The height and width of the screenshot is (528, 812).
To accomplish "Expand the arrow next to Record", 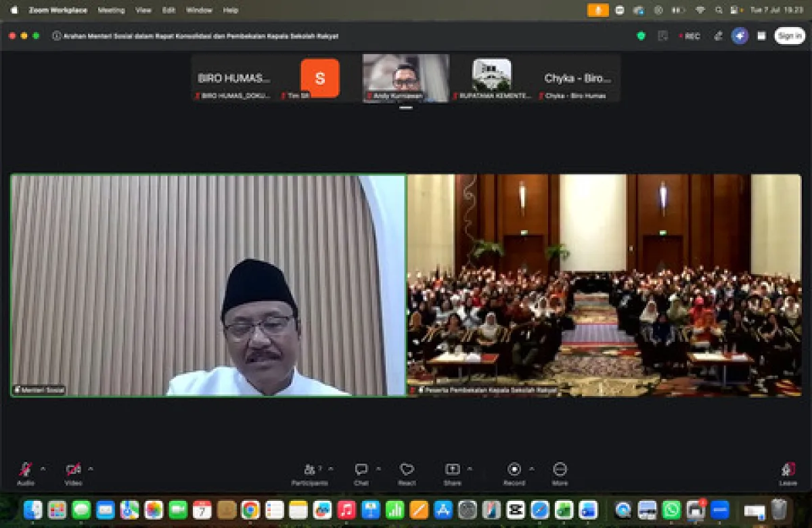I will coord(531,468).
